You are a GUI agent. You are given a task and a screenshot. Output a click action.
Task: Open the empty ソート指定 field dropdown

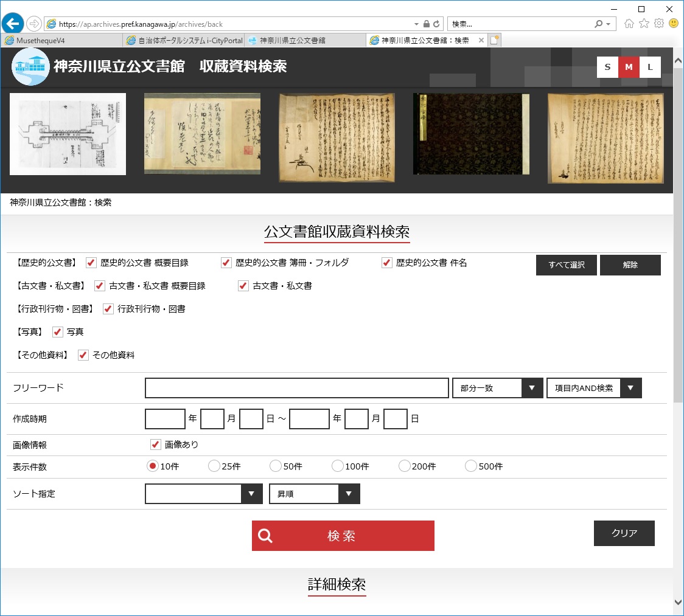pyautogui.click(x=204, y=494)
